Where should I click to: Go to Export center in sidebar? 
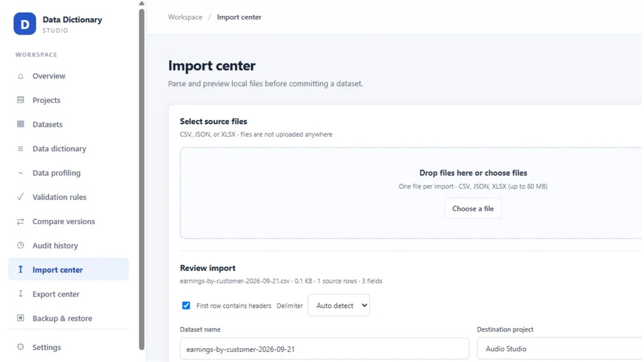pyautogui.click(x=69, y=294)
